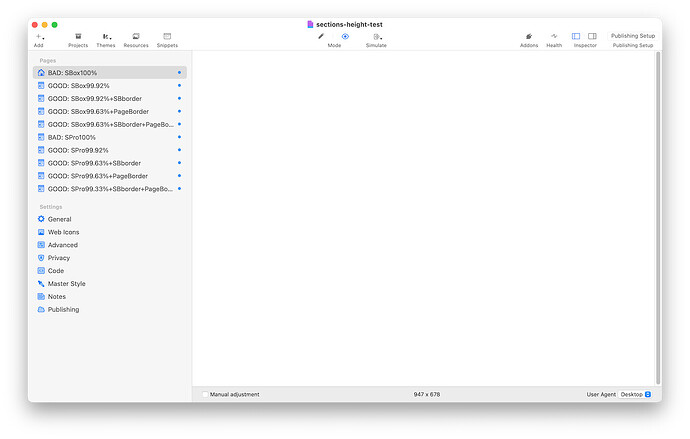Viewport: 690px width, 439px height.
Task: Select page GOOD: SPro99.33%+SBborder+PageBo...
Action: coord(110,189)
